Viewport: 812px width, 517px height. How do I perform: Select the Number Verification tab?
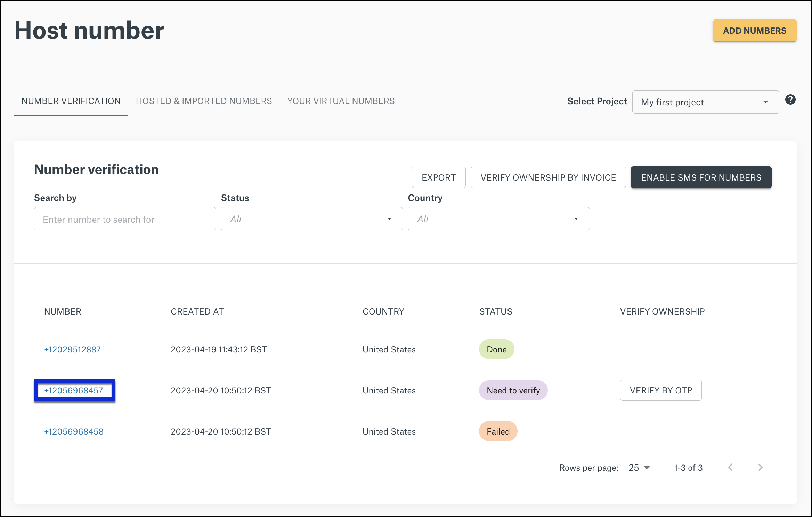pos(71,101)
